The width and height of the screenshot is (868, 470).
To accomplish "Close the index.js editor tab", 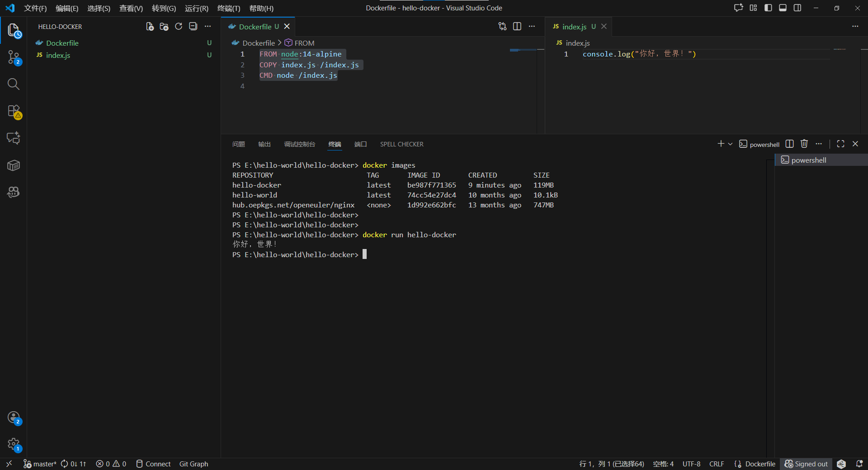I will point(604,27).
